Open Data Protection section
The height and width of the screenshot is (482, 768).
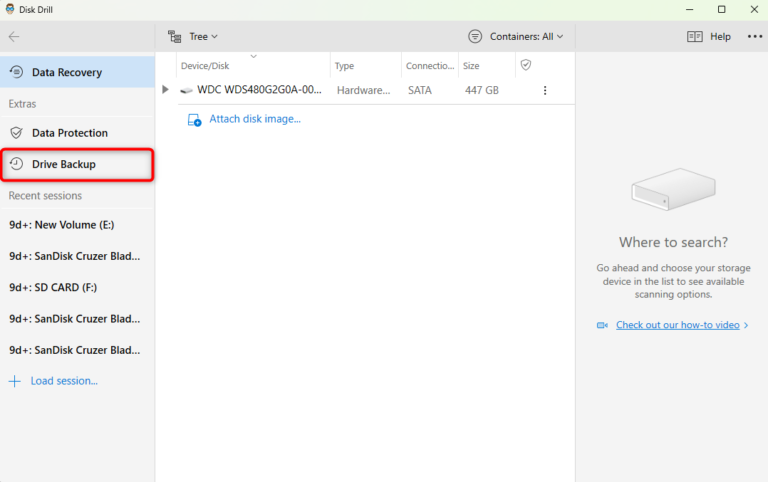click(69, 133)
